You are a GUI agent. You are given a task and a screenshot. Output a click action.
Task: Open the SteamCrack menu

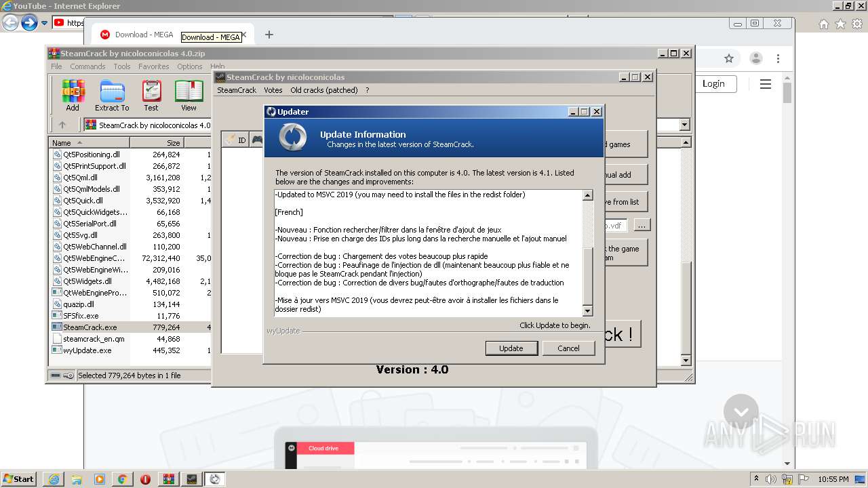click(237, 90)
